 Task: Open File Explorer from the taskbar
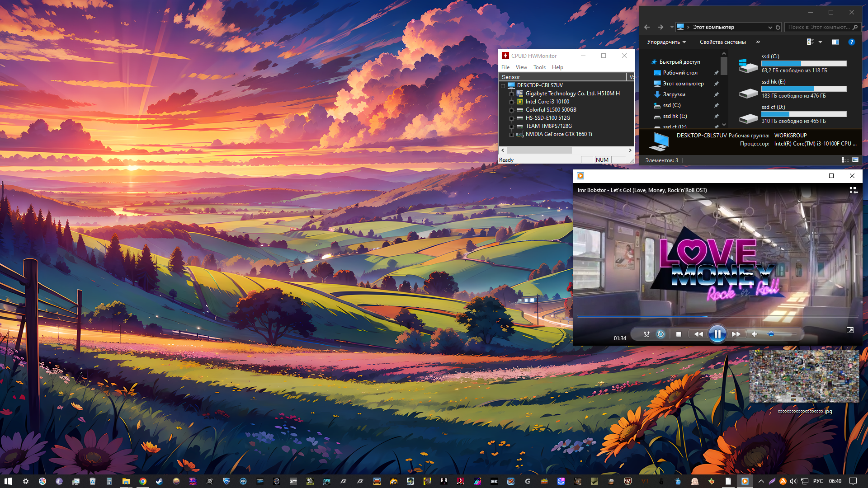tap(126, 481)
